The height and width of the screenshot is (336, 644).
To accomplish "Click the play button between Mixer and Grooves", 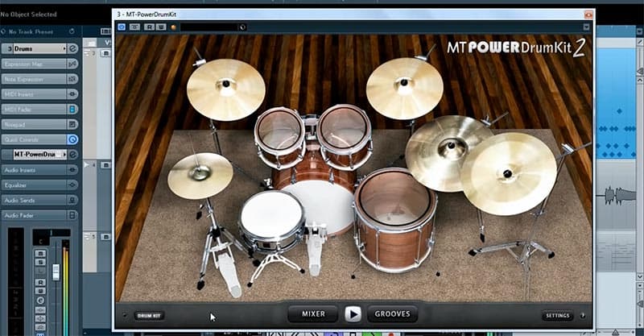I will 353,314.
